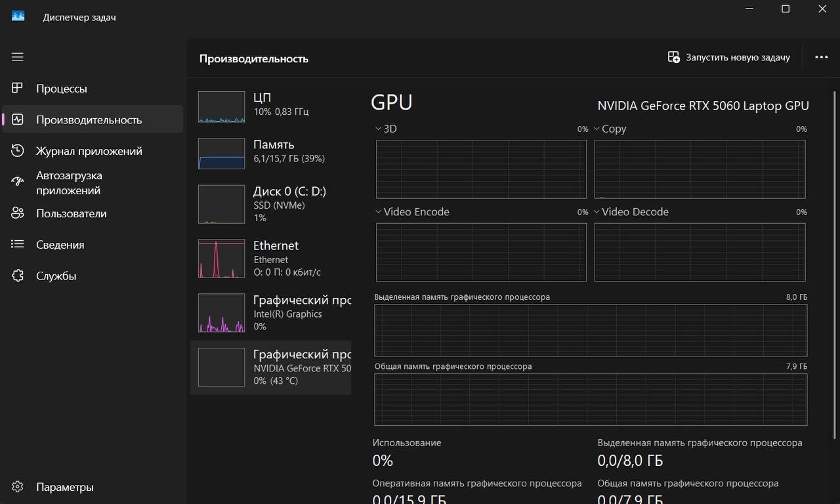Open the Сведения details list icon
Viewport: 840px width, 504px height.
[18, 245]
